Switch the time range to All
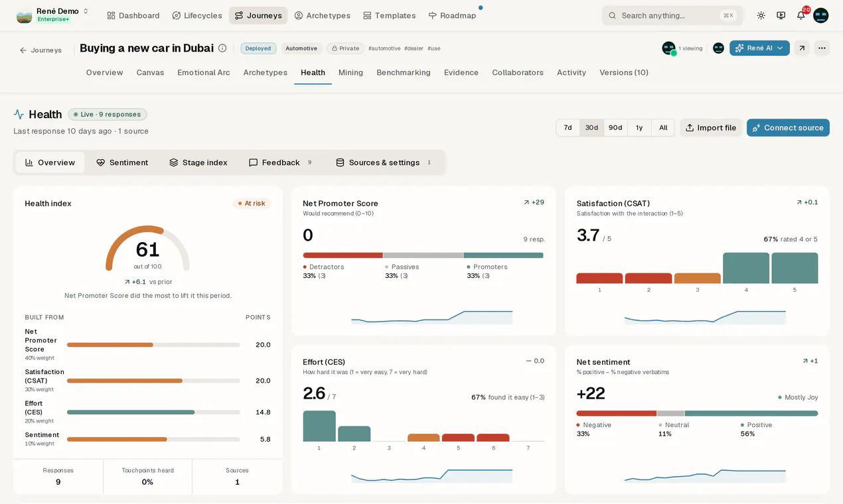The width and height of the screenshot is (843, 504). click(x=663, y=128)
